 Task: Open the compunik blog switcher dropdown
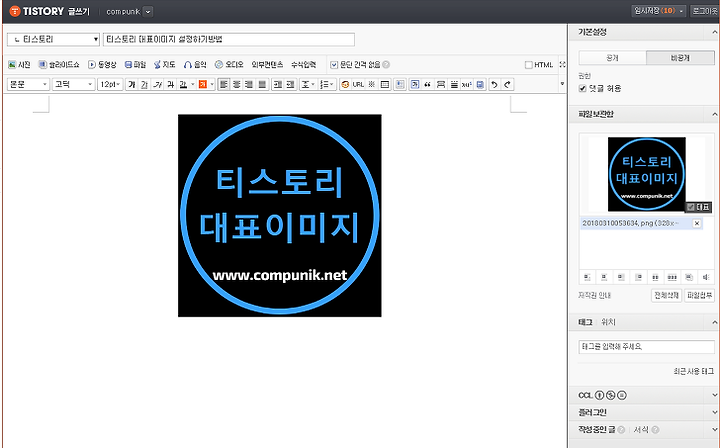coord(148,12)
